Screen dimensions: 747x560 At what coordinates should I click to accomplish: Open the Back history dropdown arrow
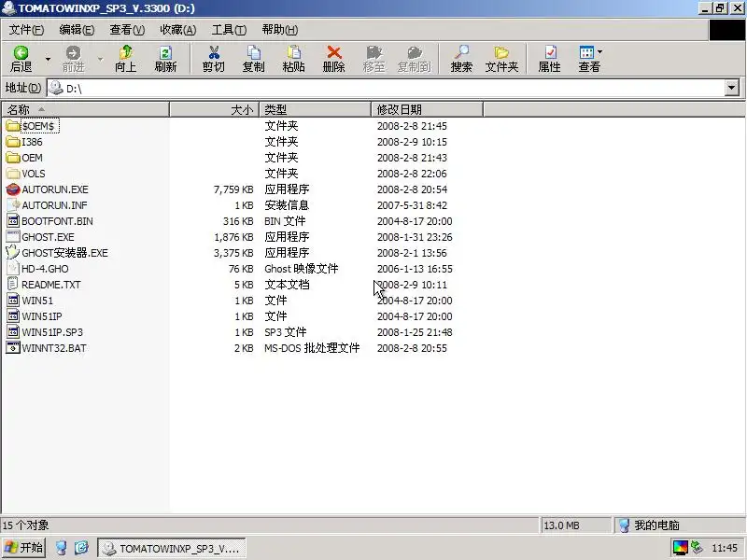pos(48,59)
